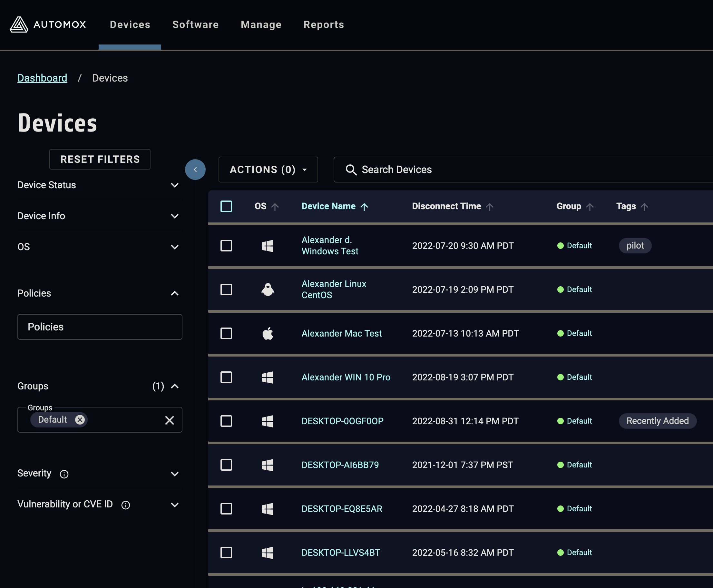The height and width of the screenshot is (588, 713).
Task: Sort by OS column arrow
Action: coord(275,207)
